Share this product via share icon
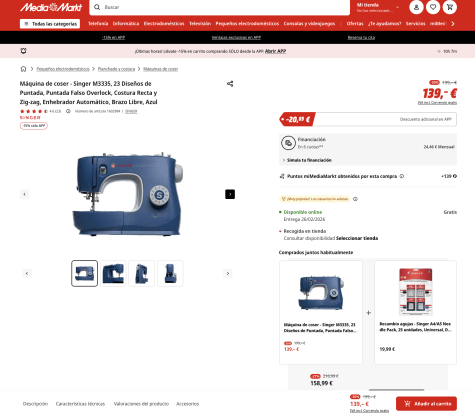Screen dimensions: 475x414 point(230,84)
